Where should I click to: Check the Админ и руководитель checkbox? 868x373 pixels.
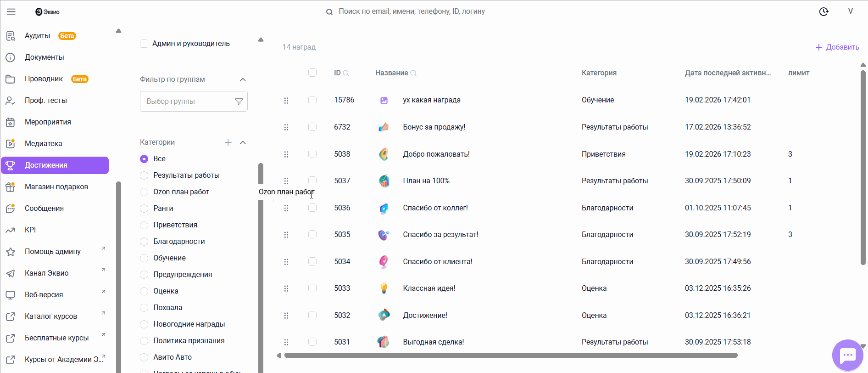point(144,44)
